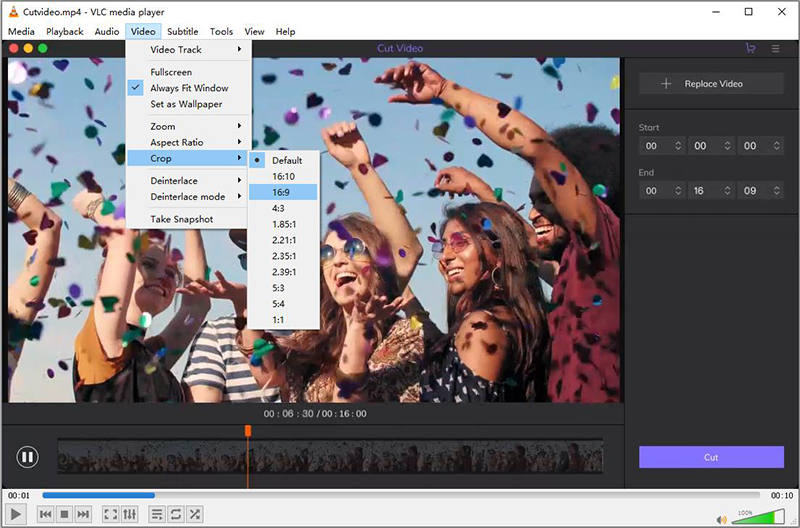
Task: Click the video filmstrip thumbnail timeline
Action: (x=330, y=456)
